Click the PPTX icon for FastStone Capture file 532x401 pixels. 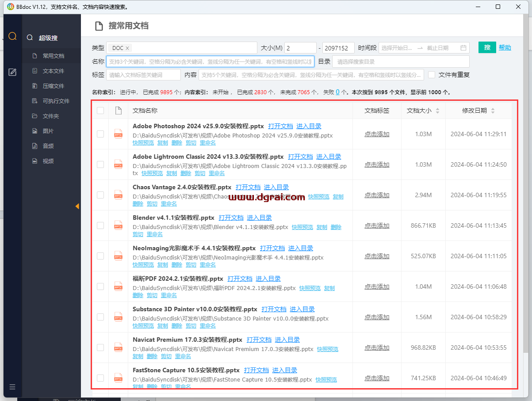click(118, 378)
